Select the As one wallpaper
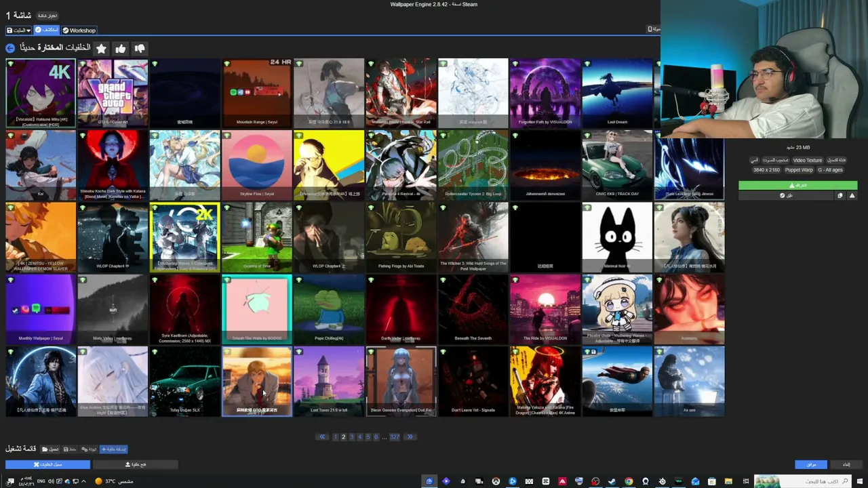 click(689, 381)
